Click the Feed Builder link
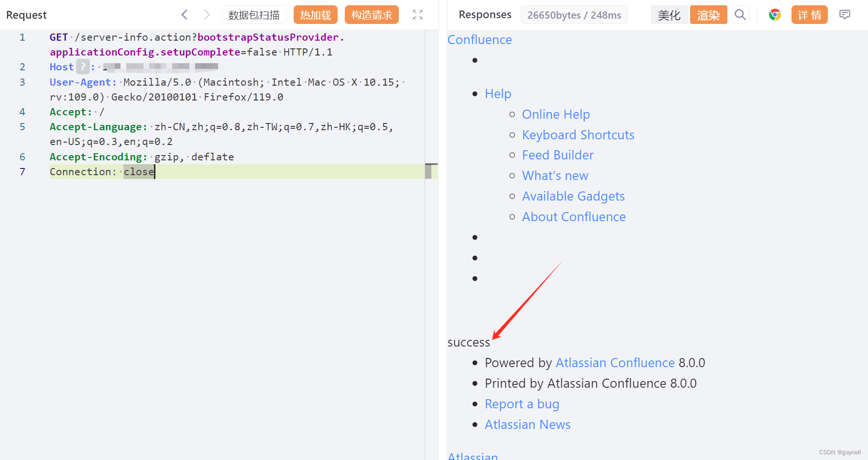This screenshot has height=460, width=868. coord(558,155)
